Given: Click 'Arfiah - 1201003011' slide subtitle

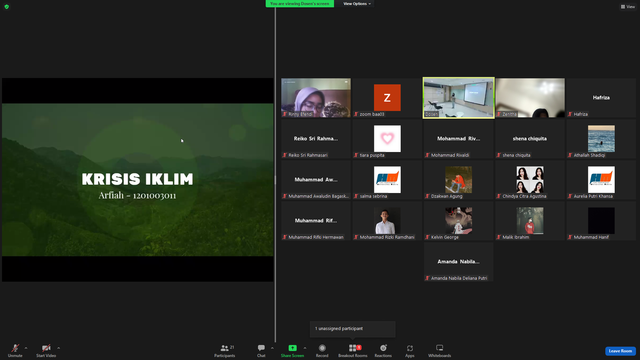Looking at the screenshot, I should [x=138, y=196].
